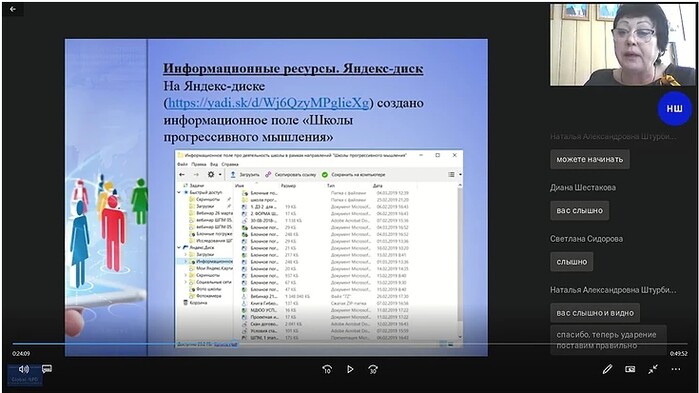Viewport: 699px width, 393px height.
Task: Toggle closed captions icon
Action: click(47, 369)
